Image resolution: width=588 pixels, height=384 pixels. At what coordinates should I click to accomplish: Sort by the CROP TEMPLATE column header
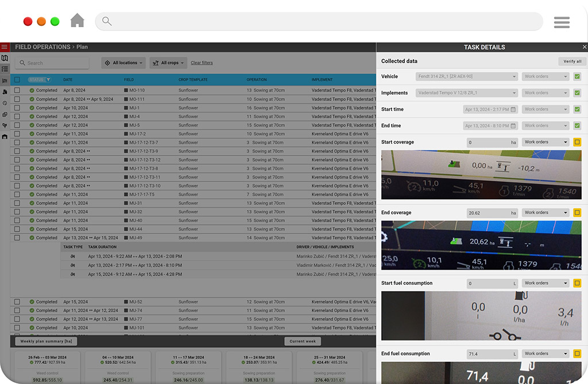point(193,80)
